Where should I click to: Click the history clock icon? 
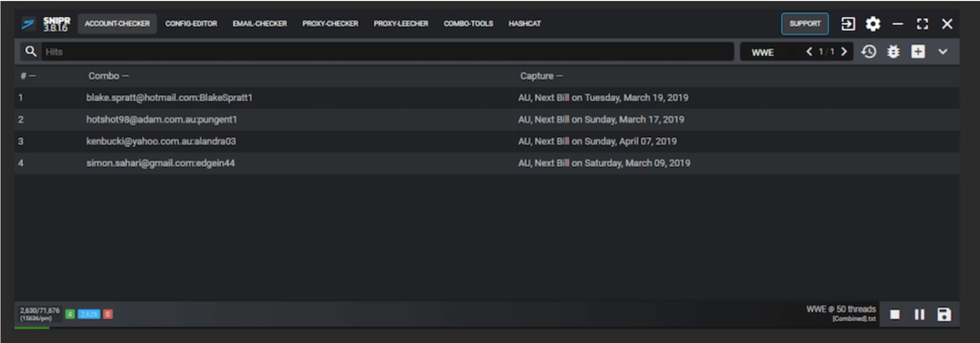click(x=869, y=52)
